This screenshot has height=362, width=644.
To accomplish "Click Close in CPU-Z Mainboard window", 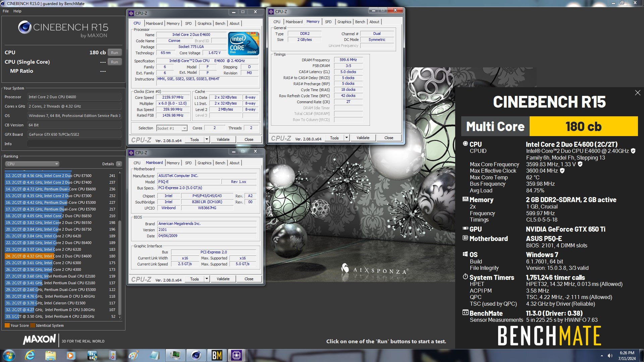I will tap(249, 279).
